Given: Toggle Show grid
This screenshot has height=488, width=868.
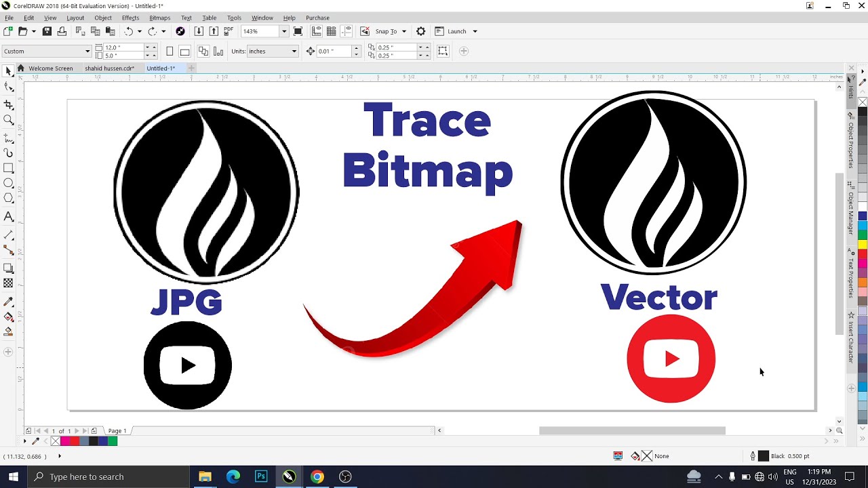Looking at the screenshot, I should [x=332, y=31].
